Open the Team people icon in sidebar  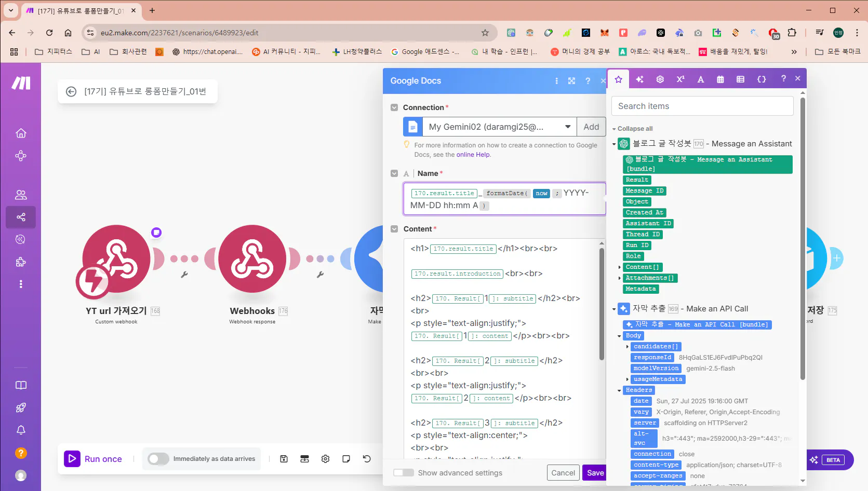[x=21, y=195]
